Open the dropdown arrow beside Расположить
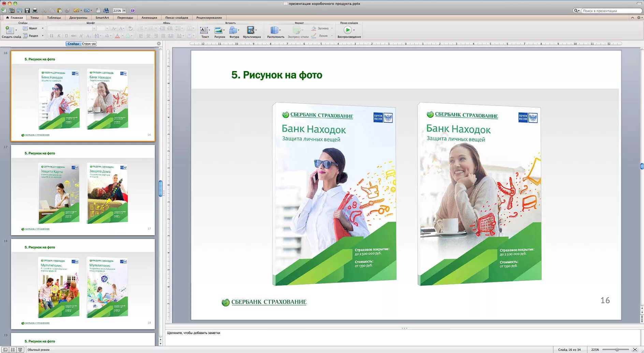The image size is (644, 353). point(280,30)
